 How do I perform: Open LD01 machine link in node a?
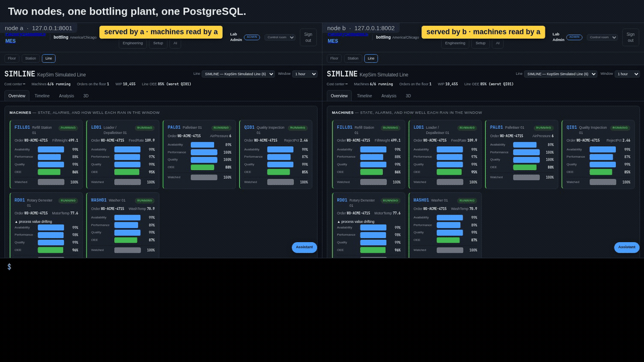point(96,127)
